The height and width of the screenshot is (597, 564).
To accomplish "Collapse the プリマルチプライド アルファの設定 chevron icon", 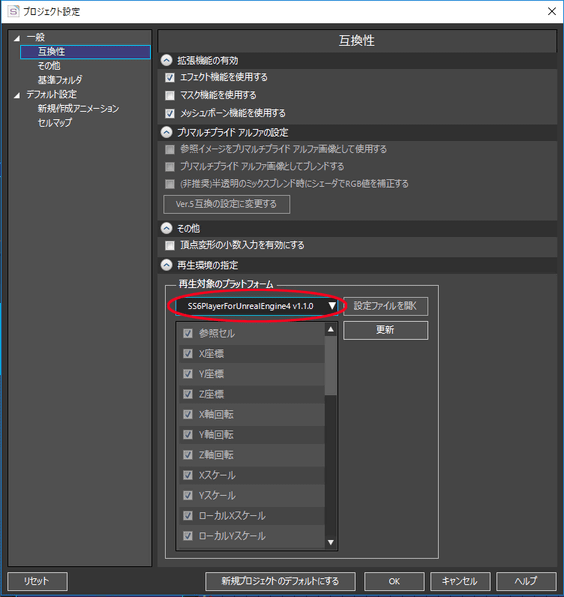I will (x=166, y=132).
